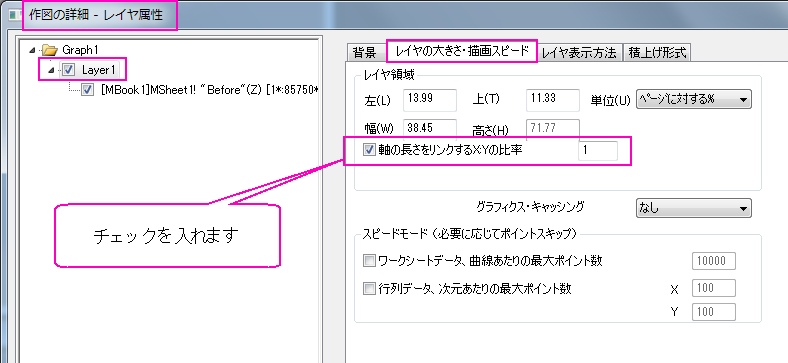Viewport: 788px width, 363px height.
Task: Uncheck the link axis length XY ratio checkbox
Action: pyautogui.click(x=369, y=150)
